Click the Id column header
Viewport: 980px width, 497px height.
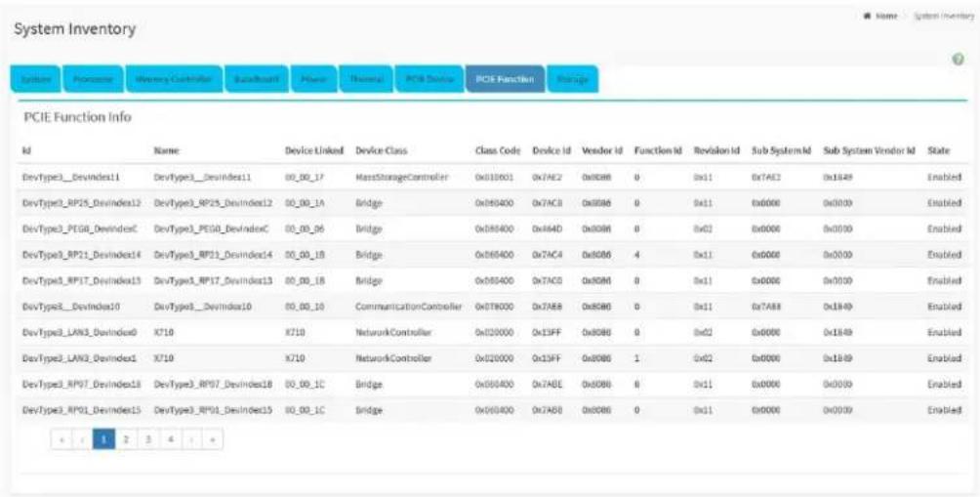[26, 150]
